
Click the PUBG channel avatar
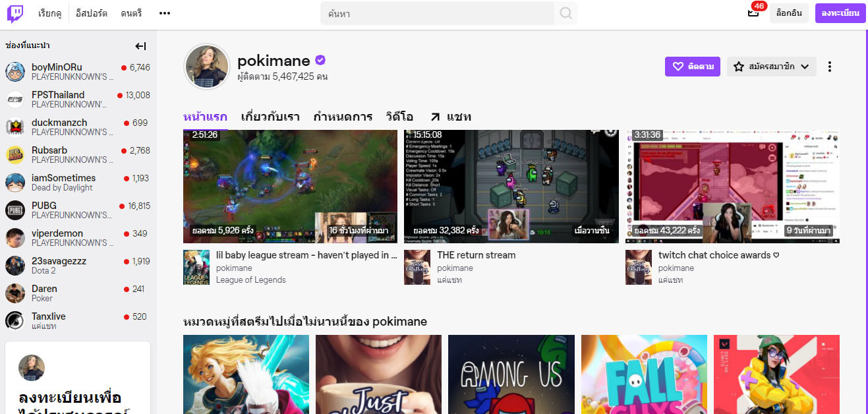15,210
